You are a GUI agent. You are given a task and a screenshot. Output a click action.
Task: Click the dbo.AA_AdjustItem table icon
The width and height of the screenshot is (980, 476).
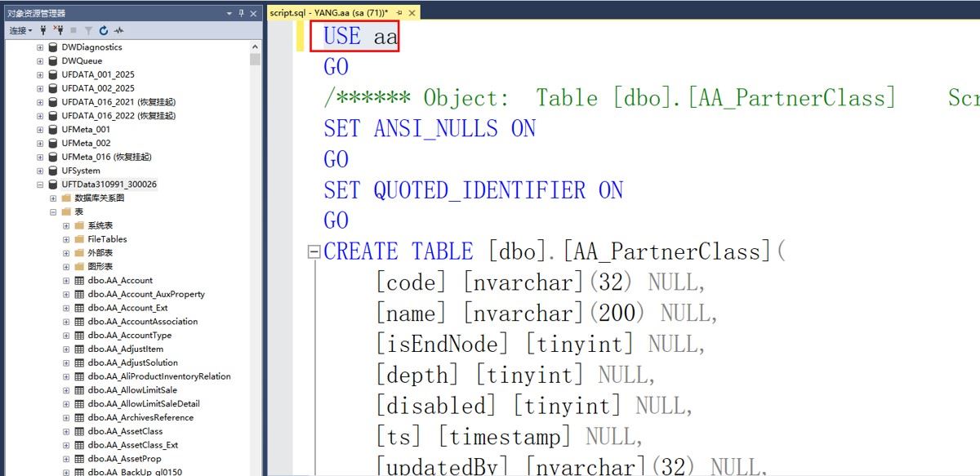(x=79, y=349)
